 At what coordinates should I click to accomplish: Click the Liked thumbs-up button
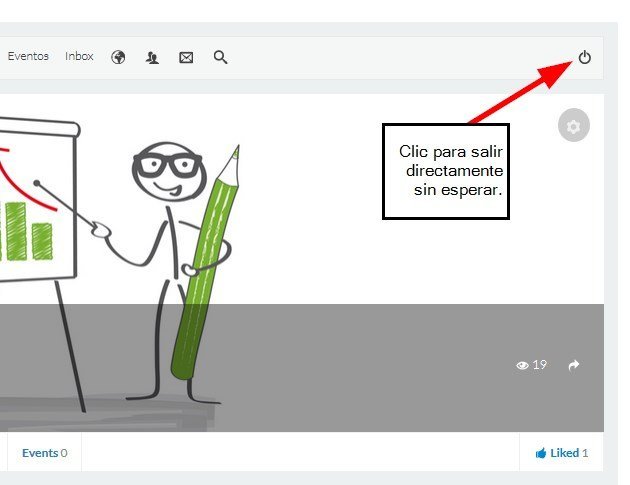pyautogui.click(x=561, y=453)
